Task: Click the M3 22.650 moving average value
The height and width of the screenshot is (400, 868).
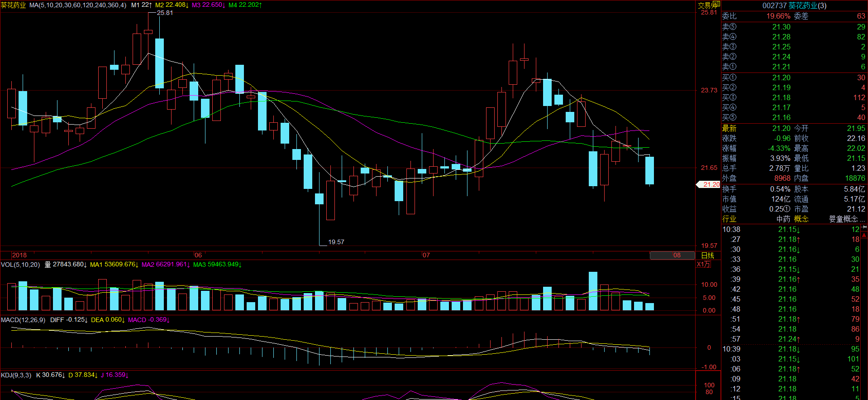Action: 209,5
